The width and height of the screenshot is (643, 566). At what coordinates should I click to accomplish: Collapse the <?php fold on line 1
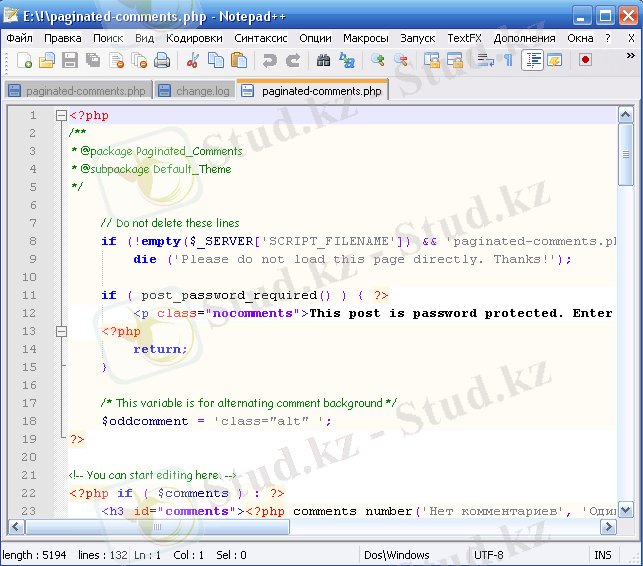61,115
